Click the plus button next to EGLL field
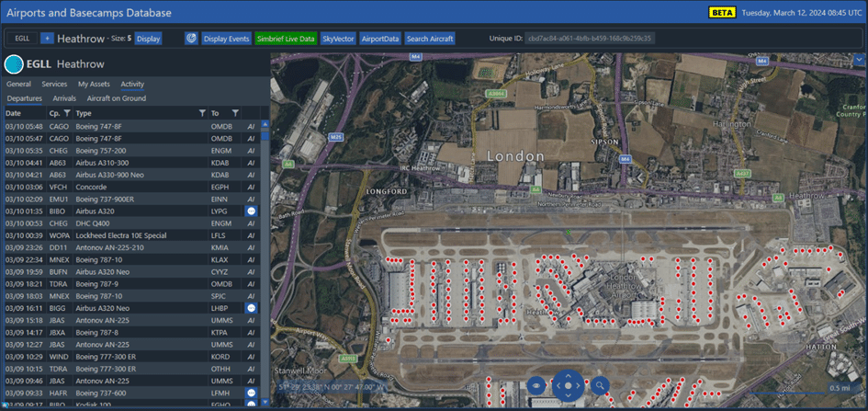 tap(47, 39)
